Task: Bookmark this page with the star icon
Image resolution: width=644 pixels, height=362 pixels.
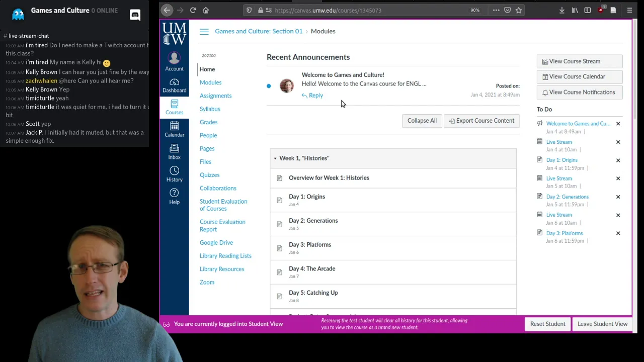Action: click(x=519, y=10)
